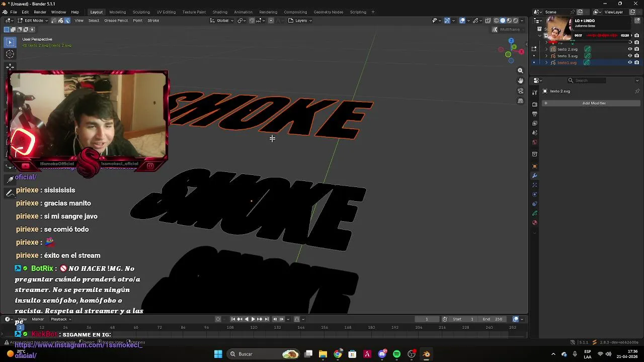Screen dimensions: 644x362
Task: Select the 3D Cursor tool
Action: tap(10, 54)
